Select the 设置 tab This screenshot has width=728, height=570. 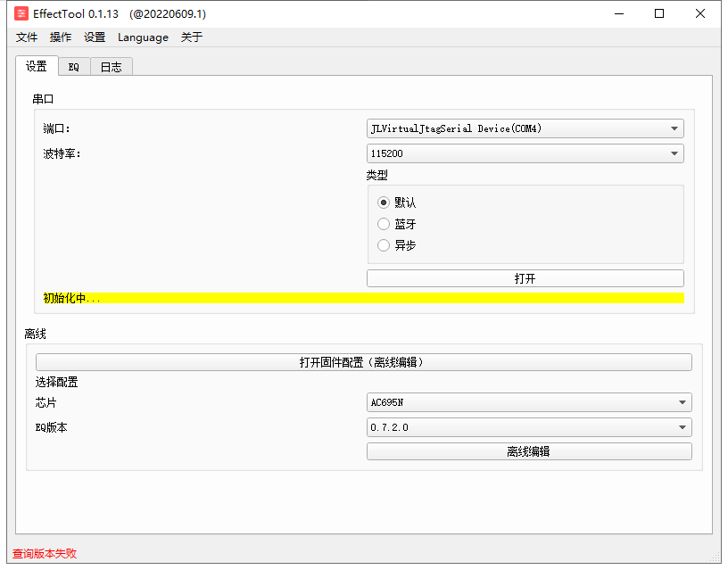[x=37, y=66]
